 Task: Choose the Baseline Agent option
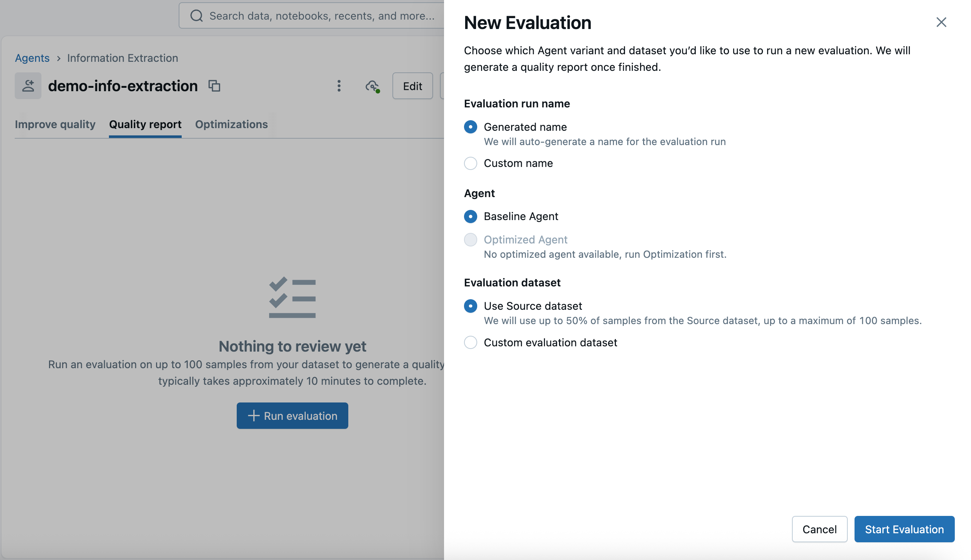click(470, 217)
